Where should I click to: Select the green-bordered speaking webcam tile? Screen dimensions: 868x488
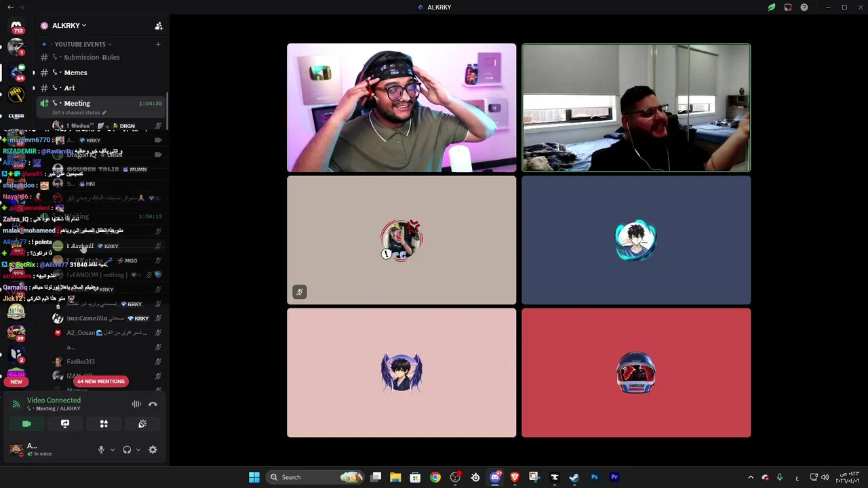[636, 108]
